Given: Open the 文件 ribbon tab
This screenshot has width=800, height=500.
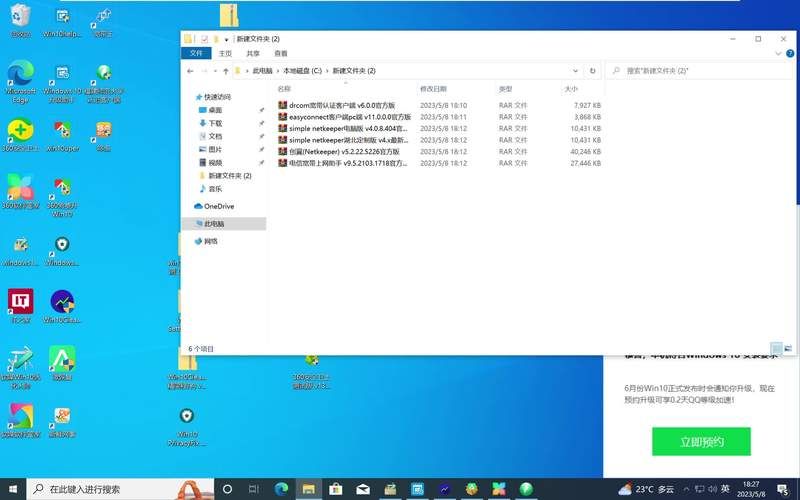Looking at the screenshot, I should point(196,53).
